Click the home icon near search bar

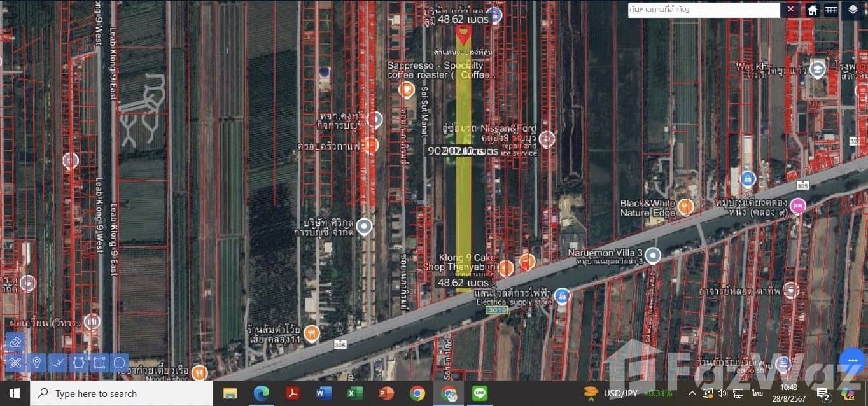click(812, 10)
